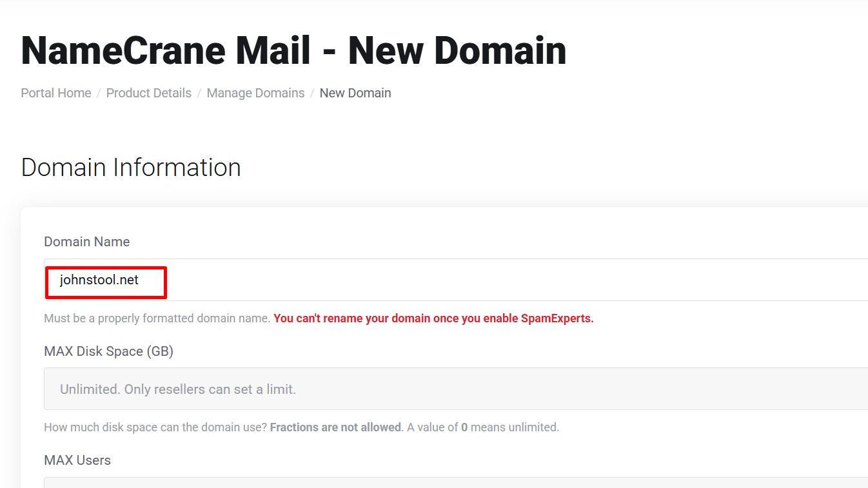Open the Portal Home breadcrumb link

tap(56, 93)
